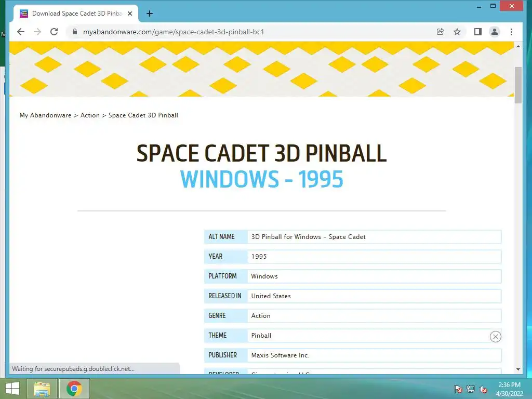
Task: Open the Action Center flag icon
Action: point(458,389)
